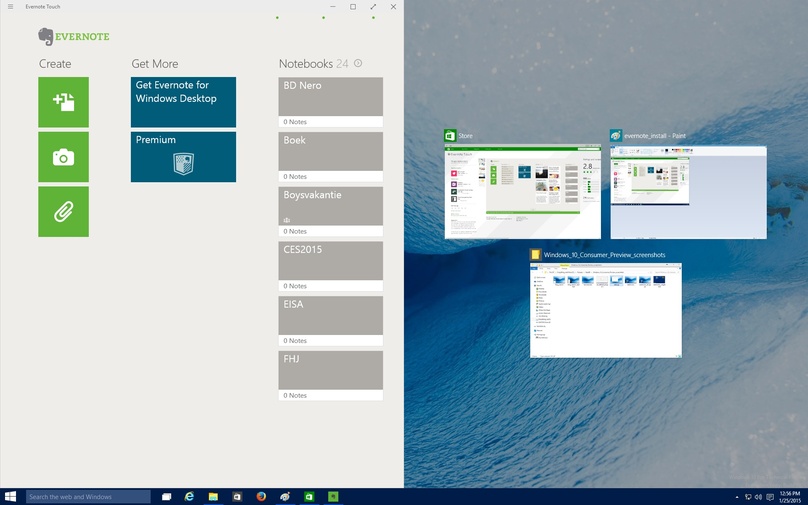Click the 0 Notes label under BD Nero

click(x=295, y=122)
